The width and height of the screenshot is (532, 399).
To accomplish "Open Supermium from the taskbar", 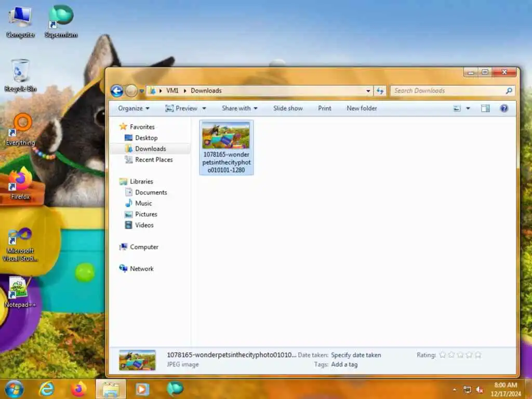I will 175,389.
